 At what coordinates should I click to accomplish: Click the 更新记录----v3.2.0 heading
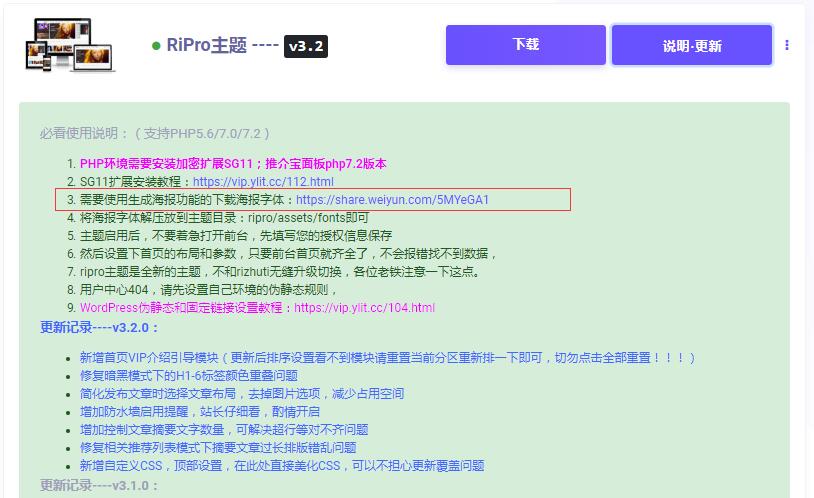99,328
